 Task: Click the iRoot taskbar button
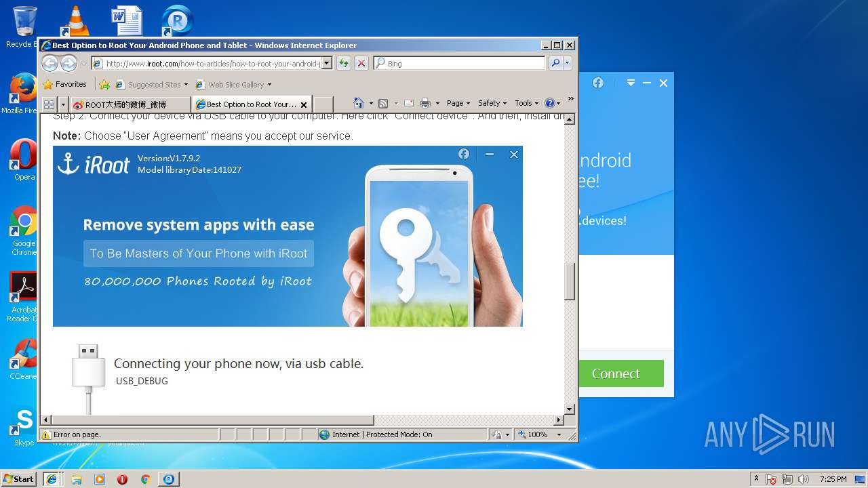pyautogui.click(x=168, y=479)
